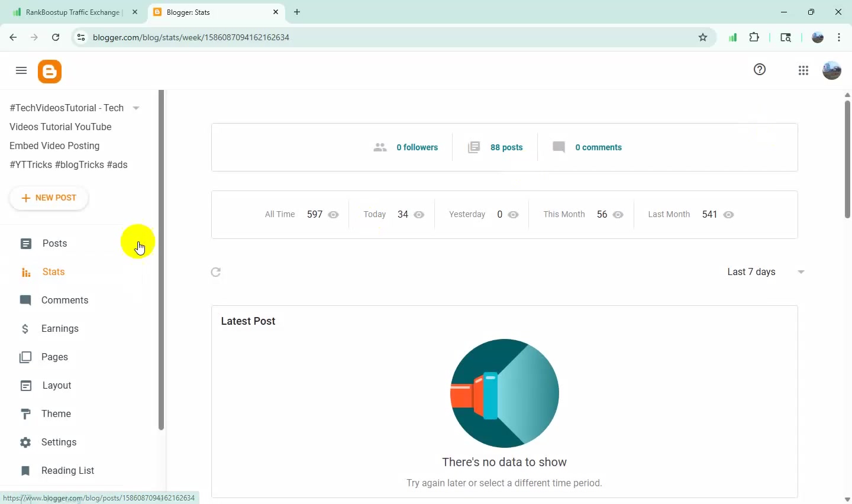Create a post with NEW POST button
The width and height of the screenshot is (852, 504).
[49, 198]
